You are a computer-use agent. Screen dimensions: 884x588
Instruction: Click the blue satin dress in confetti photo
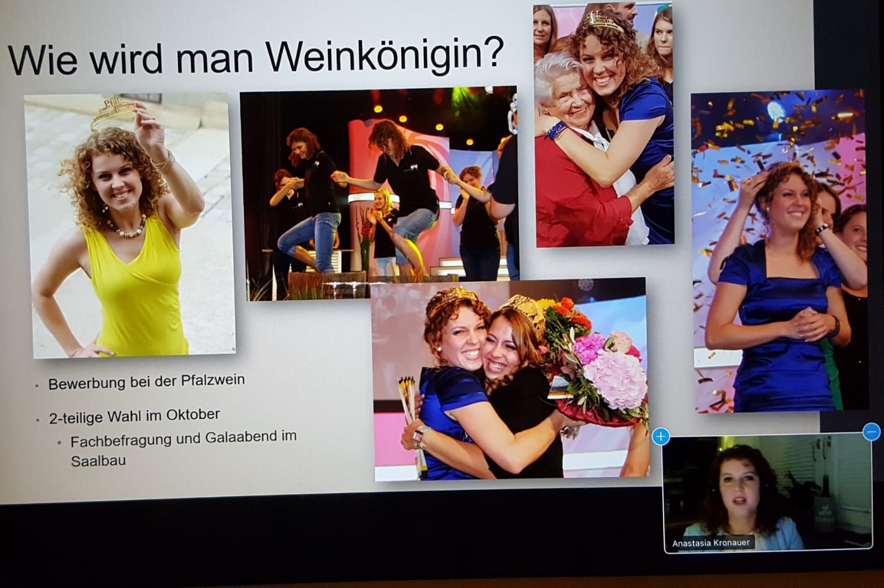pyautogui.click(x=773, y=326)
